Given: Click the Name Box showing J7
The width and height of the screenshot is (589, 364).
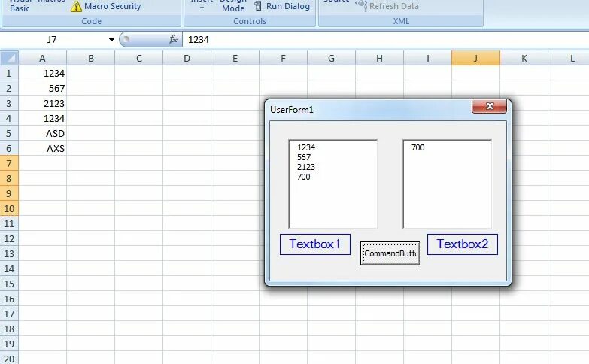Looking at the screenshot, I should (52, 39).
